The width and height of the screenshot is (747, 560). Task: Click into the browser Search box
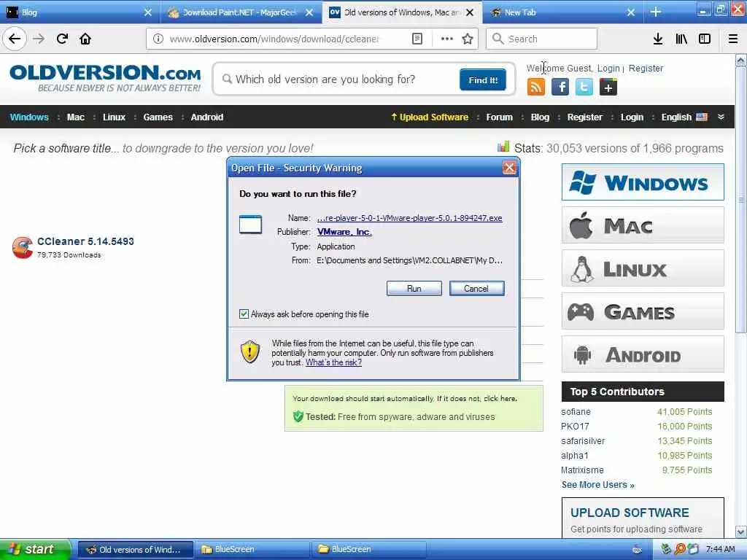tap(541, 39)
